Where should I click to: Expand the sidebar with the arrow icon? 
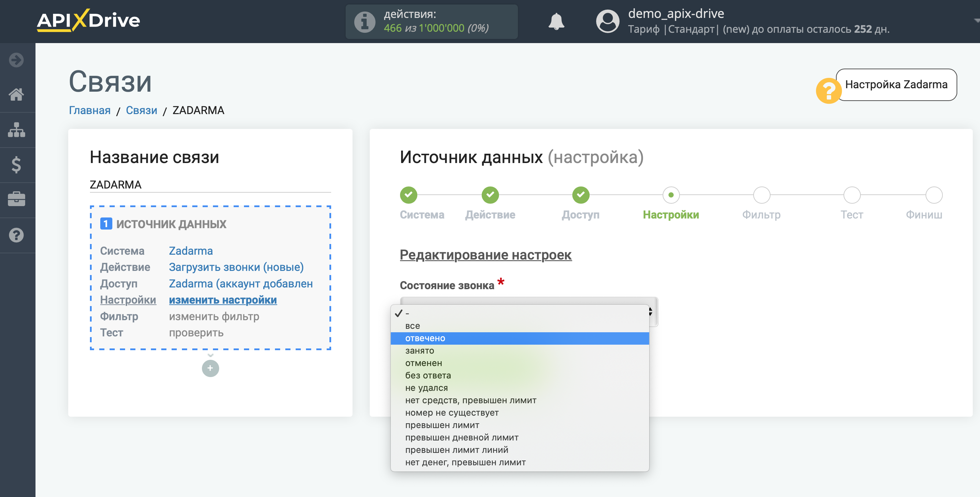16,60
